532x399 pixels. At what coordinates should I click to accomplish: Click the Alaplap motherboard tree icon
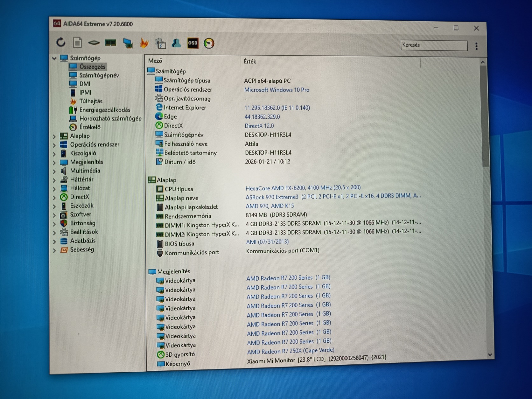point(64,136)
